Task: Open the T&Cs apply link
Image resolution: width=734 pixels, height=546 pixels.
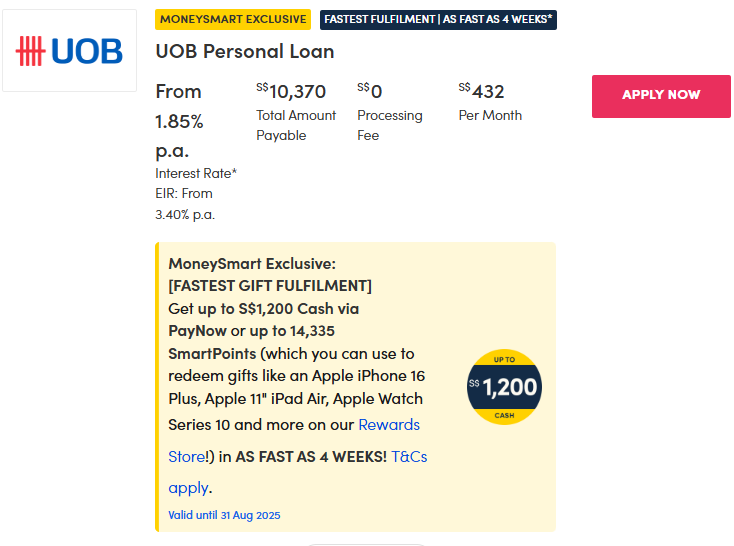Action: [409, 456]
